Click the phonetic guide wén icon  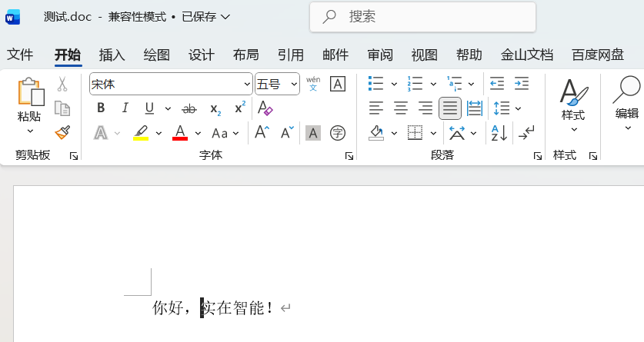click(x=313, y=84)
